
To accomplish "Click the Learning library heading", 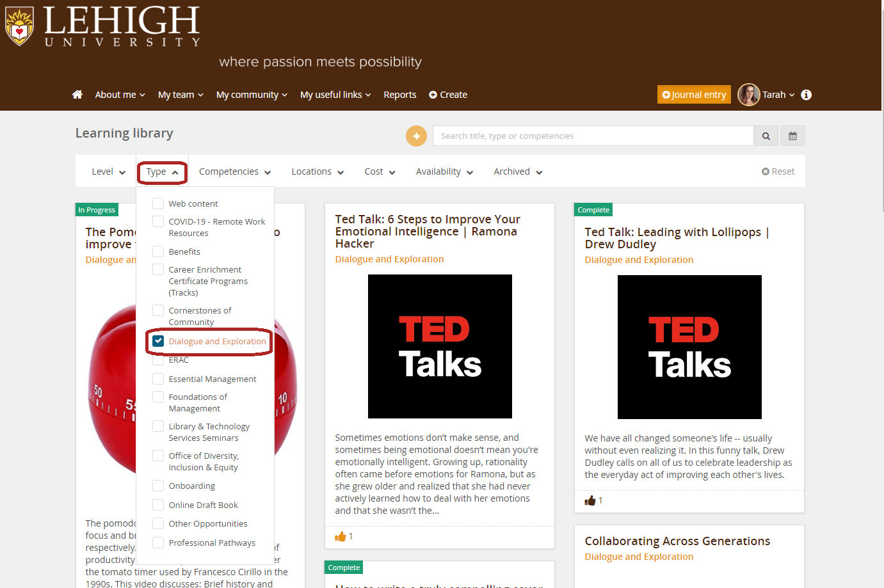I will point(124,133).
